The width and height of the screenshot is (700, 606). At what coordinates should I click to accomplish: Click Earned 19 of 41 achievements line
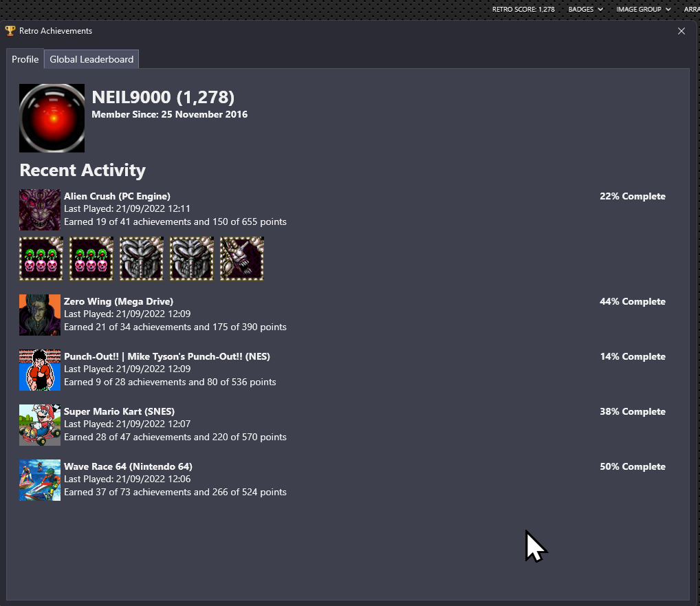[x=175, y=221]
